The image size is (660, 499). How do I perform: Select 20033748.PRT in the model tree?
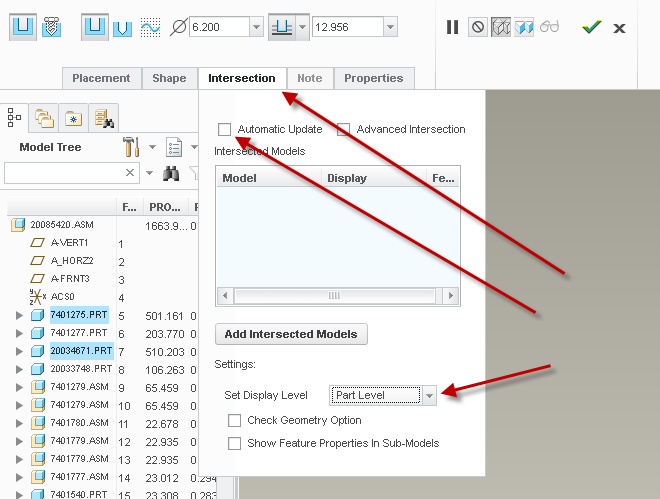pyautogui.click(x=81, y=369)
